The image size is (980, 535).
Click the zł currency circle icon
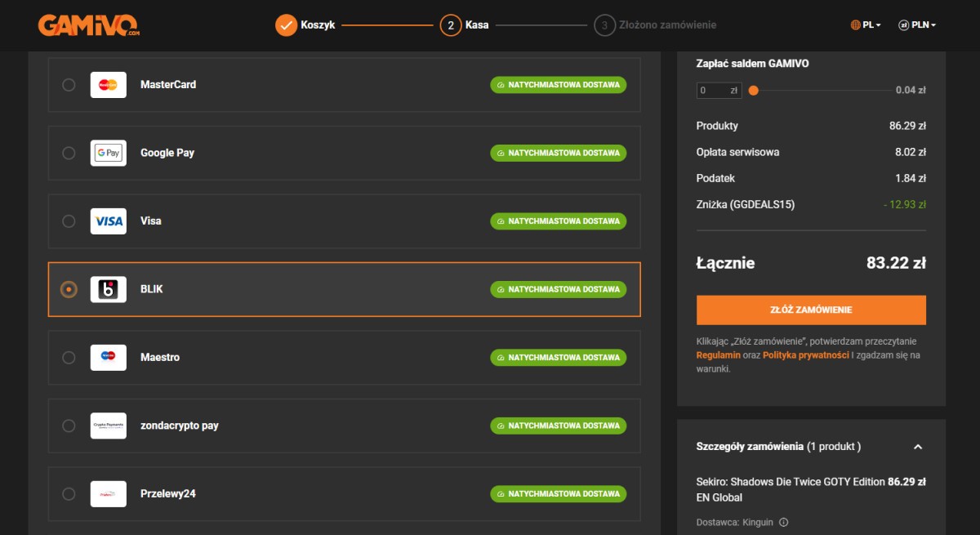tap(904, 25)
